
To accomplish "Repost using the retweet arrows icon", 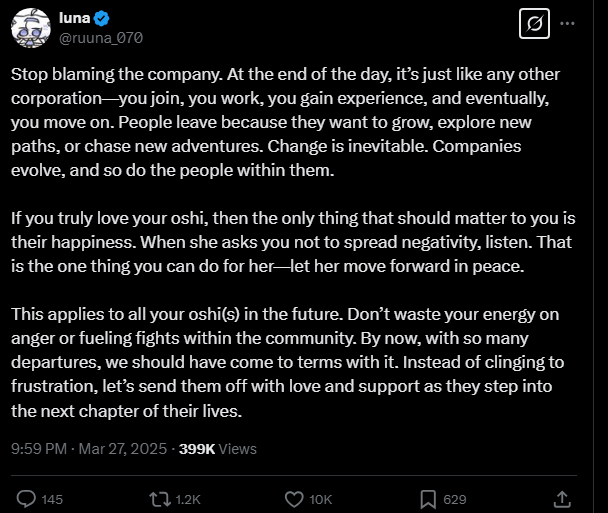I will tap(159, 498).
